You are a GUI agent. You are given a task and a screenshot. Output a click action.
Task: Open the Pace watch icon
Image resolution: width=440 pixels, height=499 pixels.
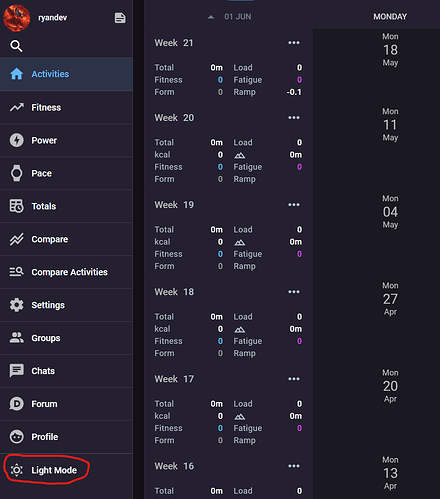click(16, 173)
